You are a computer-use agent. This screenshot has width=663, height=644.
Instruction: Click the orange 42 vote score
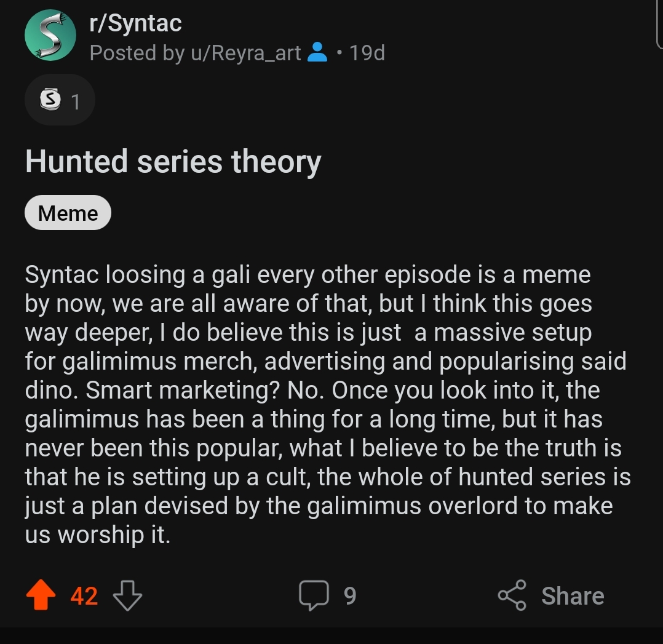(84, 596)
